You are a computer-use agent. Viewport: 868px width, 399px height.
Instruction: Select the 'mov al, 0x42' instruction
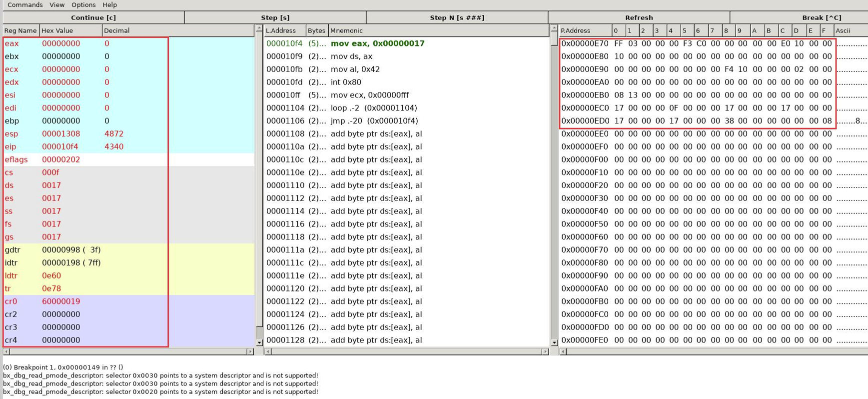point(406,69)
